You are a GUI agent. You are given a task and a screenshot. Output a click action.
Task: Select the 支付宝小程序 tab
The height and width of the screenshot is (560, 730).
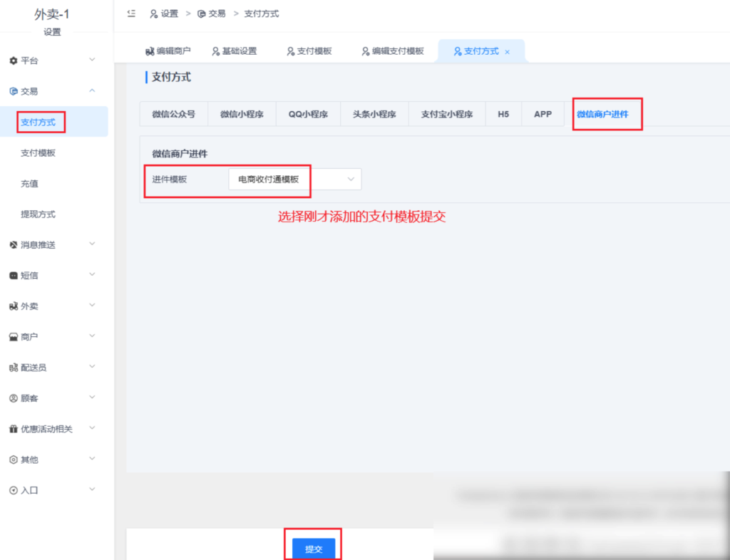click(x=446, y=114)
